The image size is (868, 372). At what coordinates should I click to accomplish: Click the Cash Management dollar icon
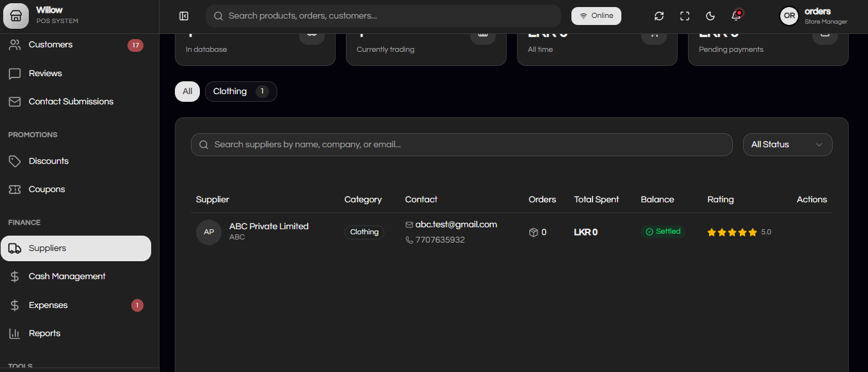click(15, 277)
